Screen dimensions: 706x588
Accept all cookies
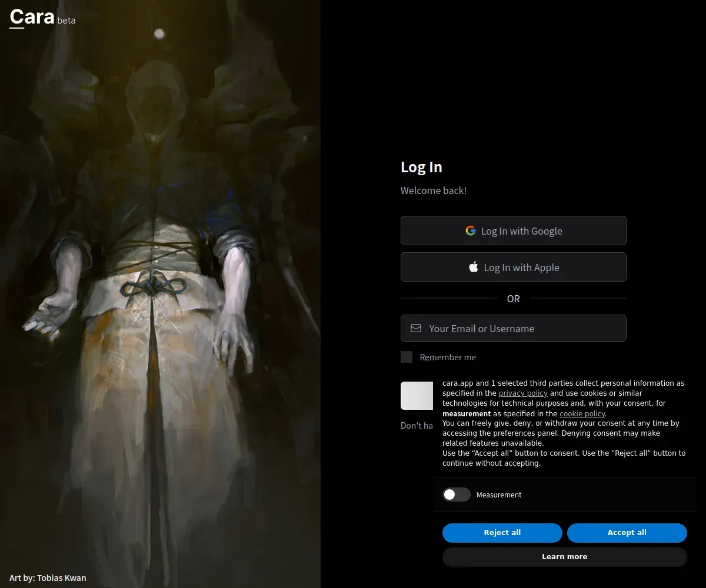point(627,533)
